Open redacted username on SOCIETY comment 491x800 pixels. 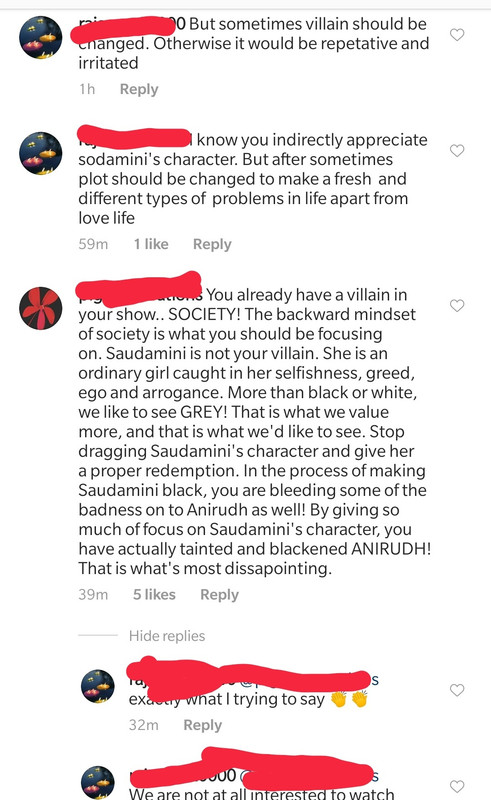[140, 292]
